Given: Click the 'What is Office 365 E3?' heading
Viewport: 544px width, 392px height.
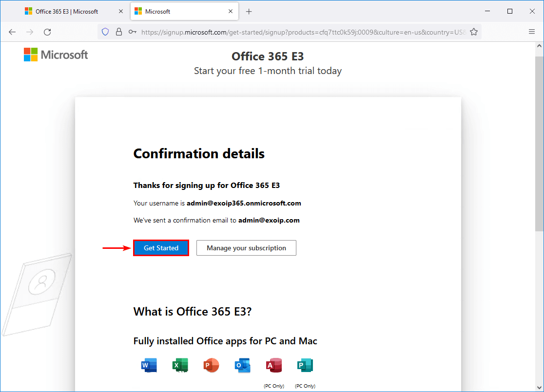Looking at the screenshot, I should click(193, 312).
